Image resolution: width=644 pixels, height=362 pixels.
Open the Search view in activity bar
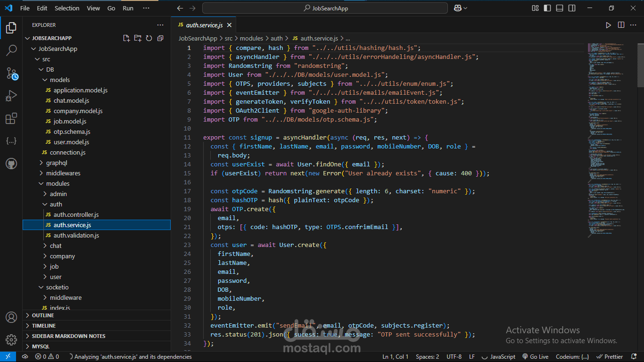tap(11, 50)
